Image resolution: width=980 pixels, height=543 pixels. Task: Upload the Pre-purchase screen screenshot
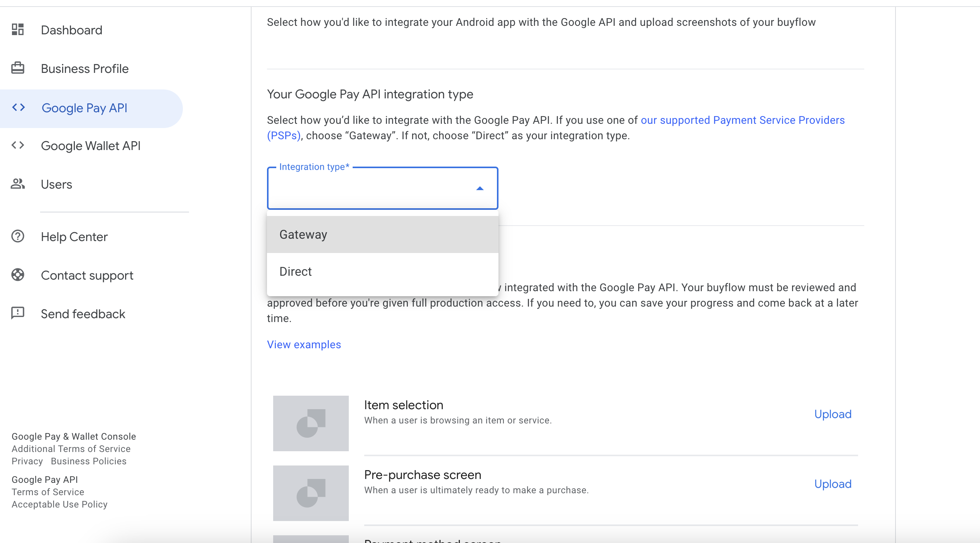(x=833, y=484)
